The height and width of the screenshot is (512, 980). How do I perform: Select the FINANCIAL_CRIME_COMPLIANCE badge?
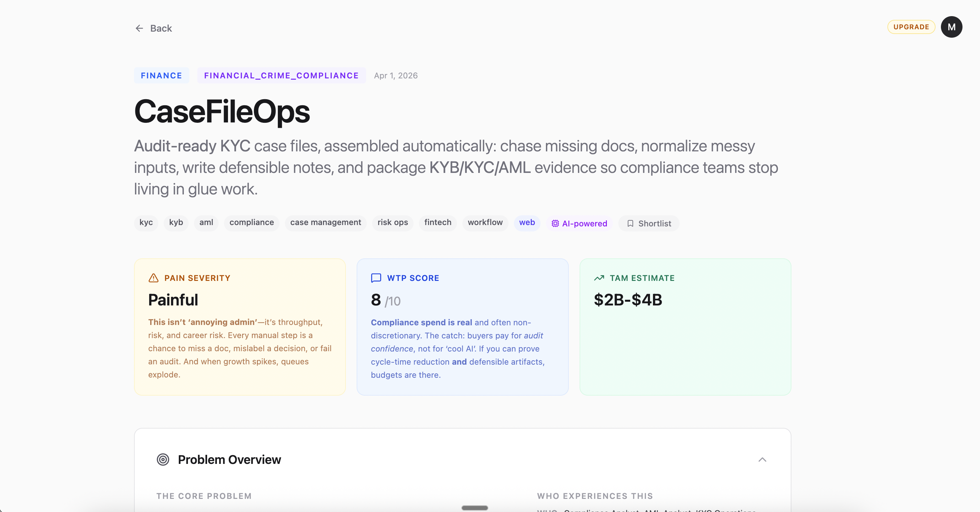281,75
